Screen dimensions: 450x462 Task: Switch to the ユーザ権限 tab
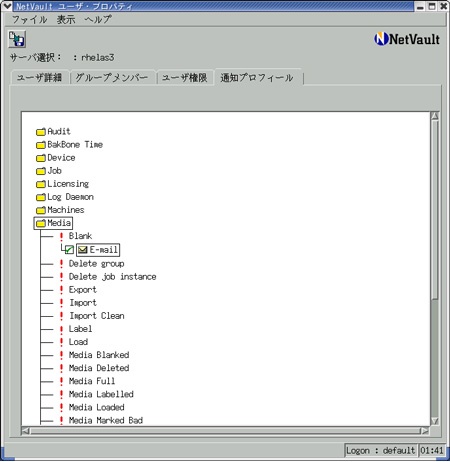coord(184,78)
